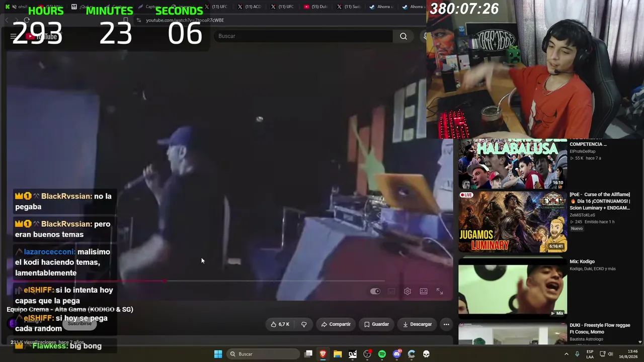Click the youtube.com address bar URL
This screenshot has height=362, width=644.
coord(185,20)
